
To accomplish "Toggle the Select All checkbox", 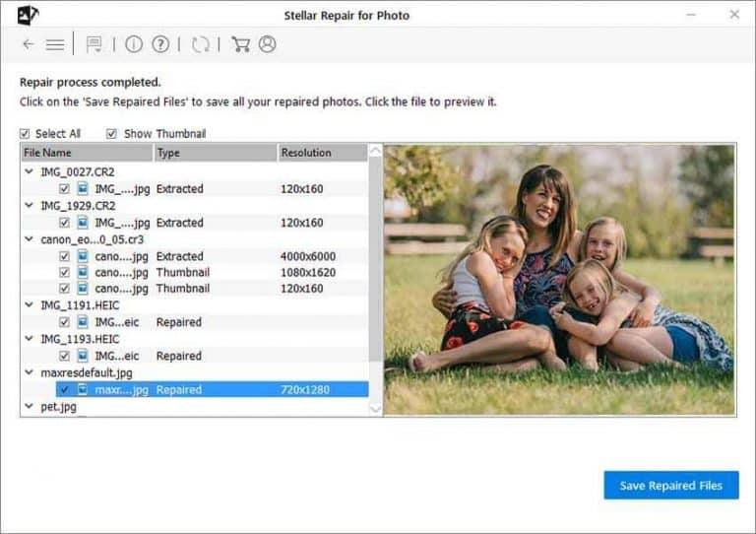I will click(x=25, y=133).
